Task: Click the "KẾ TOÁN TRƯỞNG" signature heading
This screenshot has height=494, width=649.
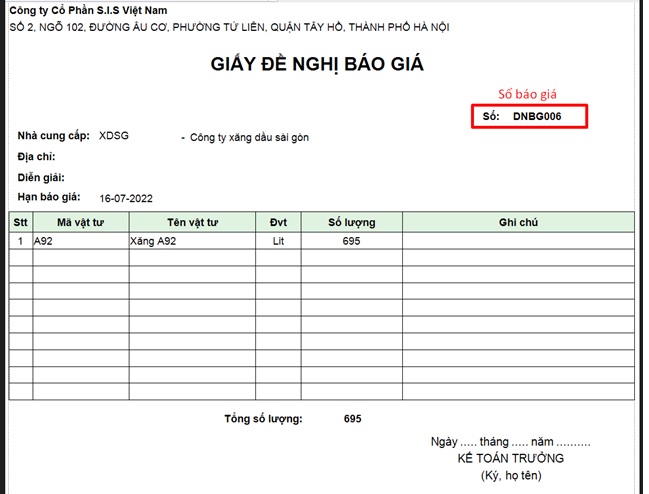Action: (510, 458)
